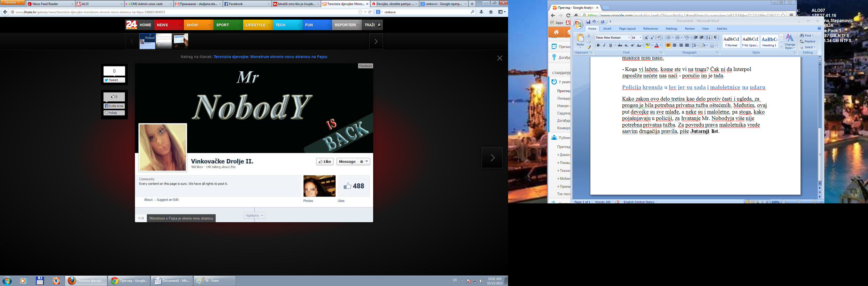
Task: Click the Firefox home icon
Action: (491, 12)
